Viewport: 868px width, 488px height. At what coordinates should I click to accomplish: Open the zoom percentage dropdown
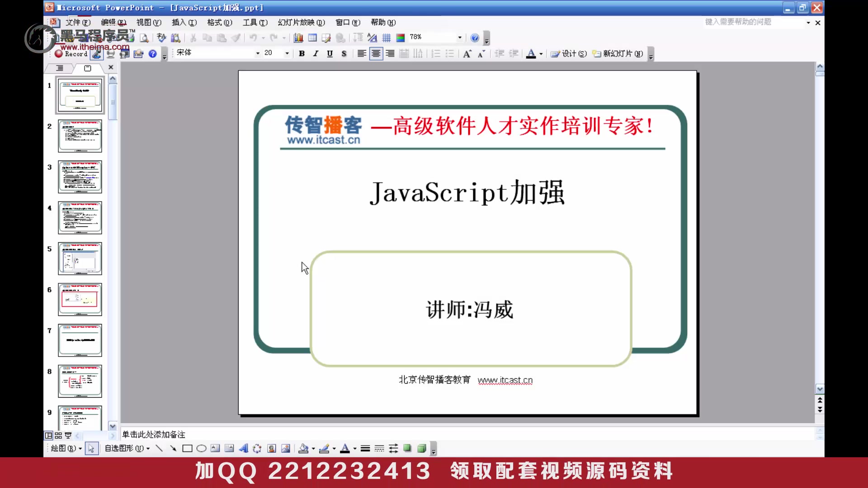coord(460,38)
